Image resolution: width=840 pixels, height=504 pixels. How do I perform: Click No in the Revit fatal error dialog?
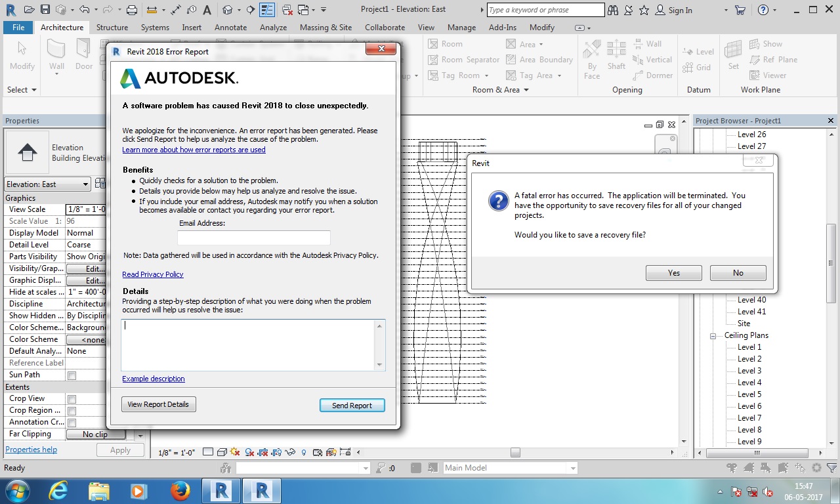[738, 273]
